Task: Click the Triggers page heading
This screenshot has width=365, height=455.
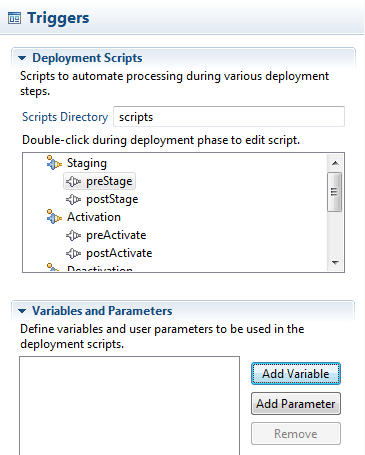Action: pyautogui.click(x=58, y=18)
